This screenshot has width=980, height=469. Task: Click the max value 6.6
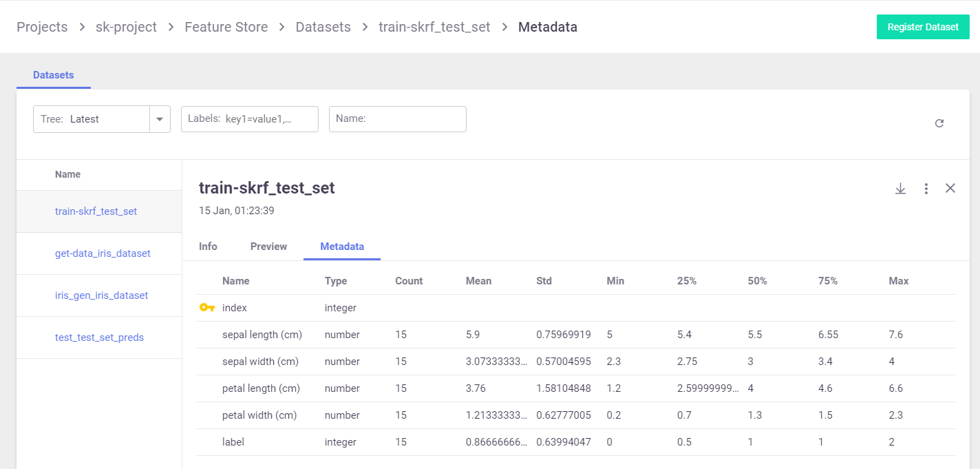coord(896,388)
